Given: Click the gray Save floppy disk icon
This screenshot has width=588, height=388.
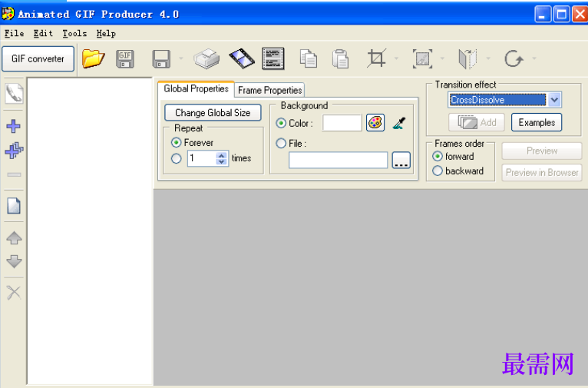Looking at the screenshot, I should coord(161,59).
